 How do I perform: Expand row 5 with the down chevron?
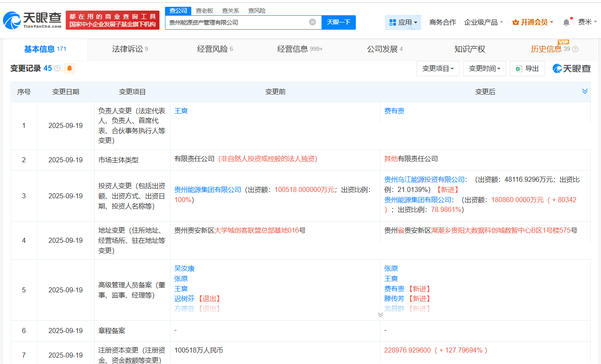pyautogui.click(x=380, y=314)
